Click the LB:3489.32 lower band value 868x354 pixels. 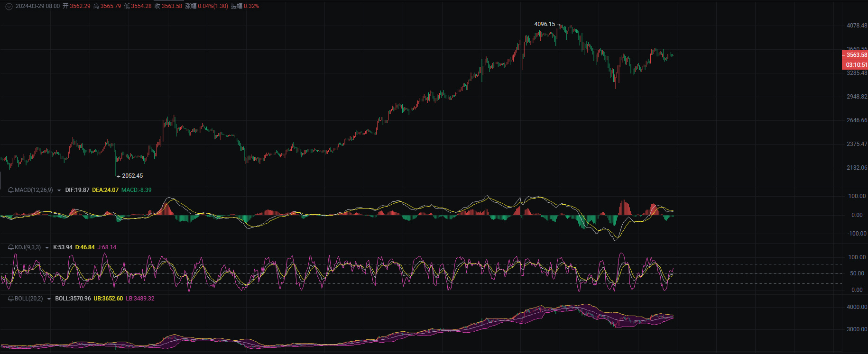click(x=140, y=299)
